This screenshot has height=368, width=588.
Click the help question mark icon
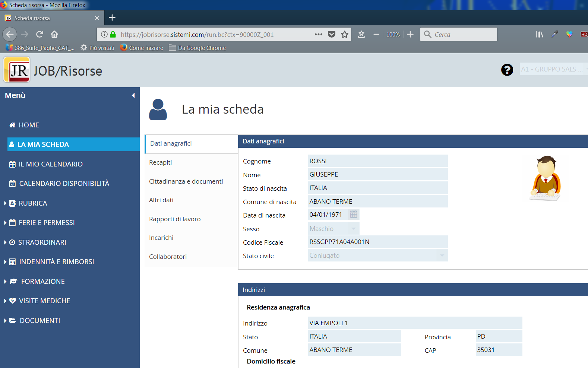[x=507, y=70]
